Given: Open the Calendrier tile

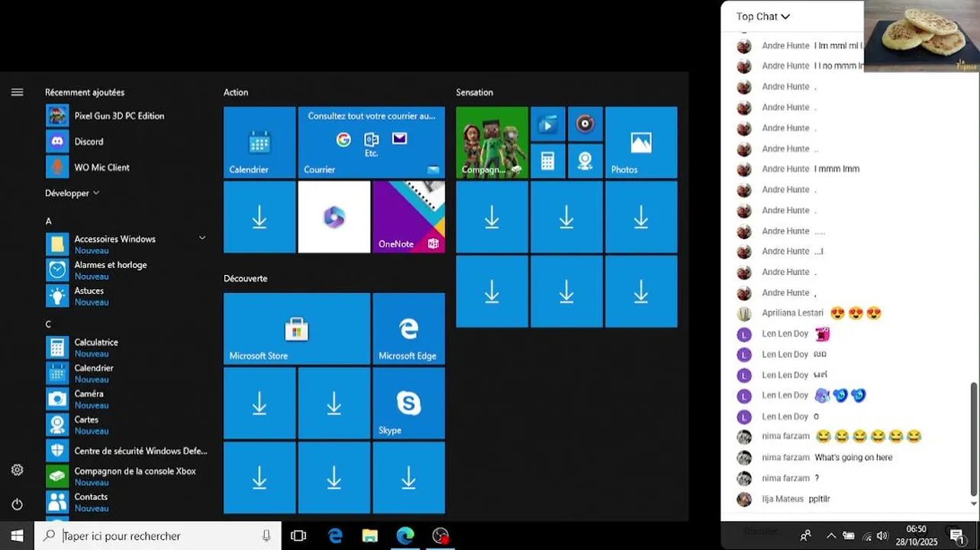Looking at the screenshot, I should (260, 142).
